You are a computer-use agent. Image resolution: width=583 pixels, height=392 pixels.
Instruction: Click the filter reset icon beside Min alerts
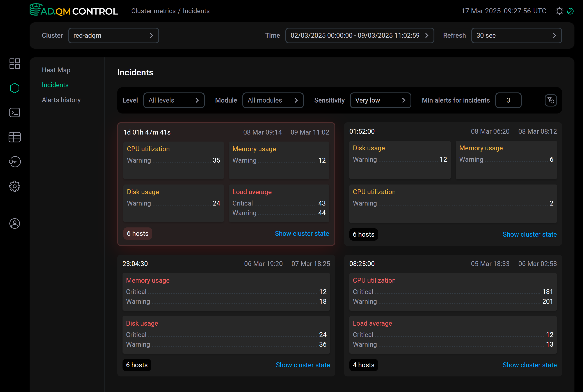[551, 100]
